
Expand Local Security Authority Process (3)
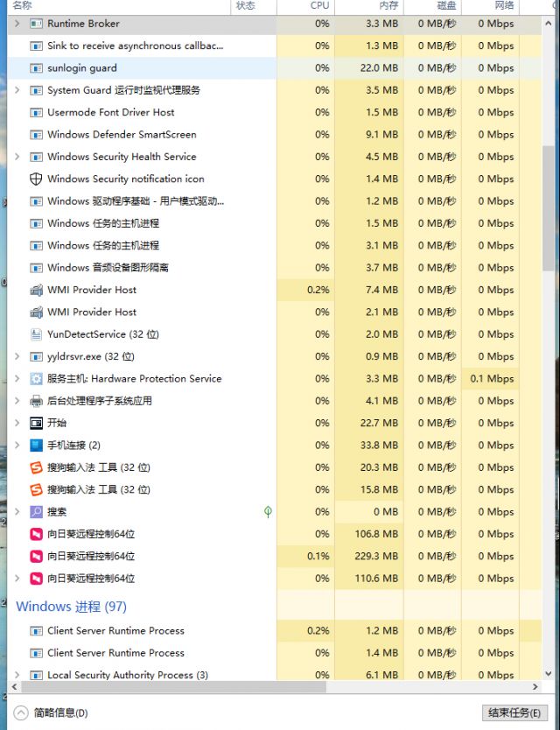[17, 675]
